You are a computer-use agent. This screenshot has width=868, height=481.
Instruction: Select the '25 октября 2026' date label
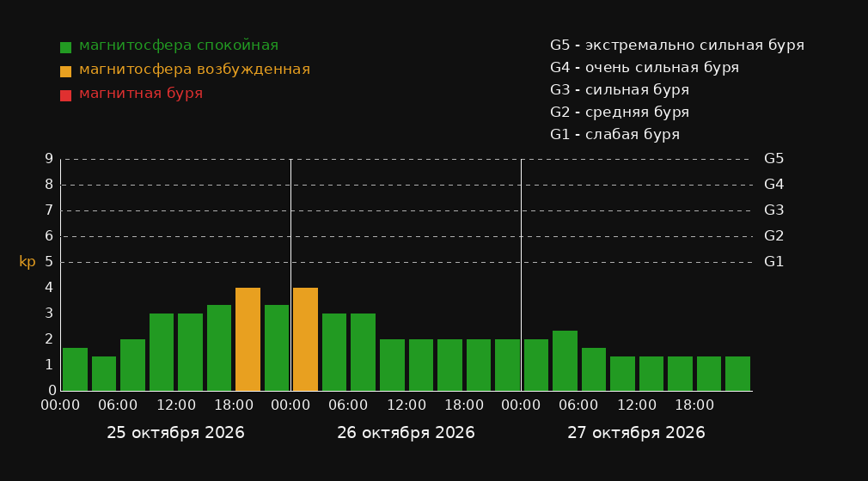pyautogui.click(x=175, y=433)
